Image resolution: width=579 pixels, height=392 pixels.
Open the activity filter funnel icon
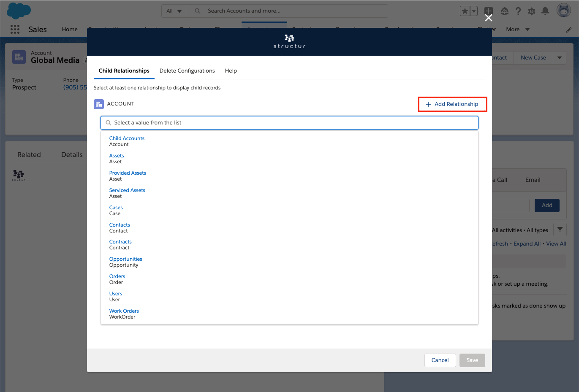pyautogui.click(x=560, y=230)
